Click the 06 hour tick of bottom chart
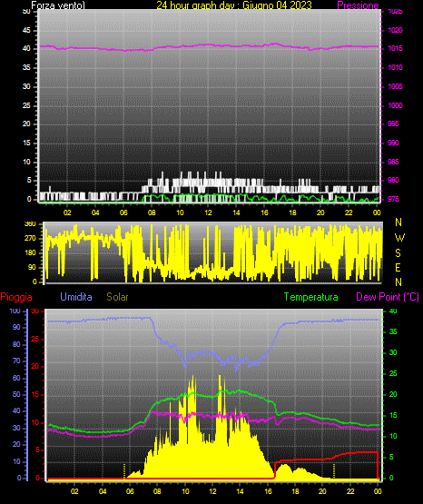This screenshot has width=423, height=504. click(130, 491)
